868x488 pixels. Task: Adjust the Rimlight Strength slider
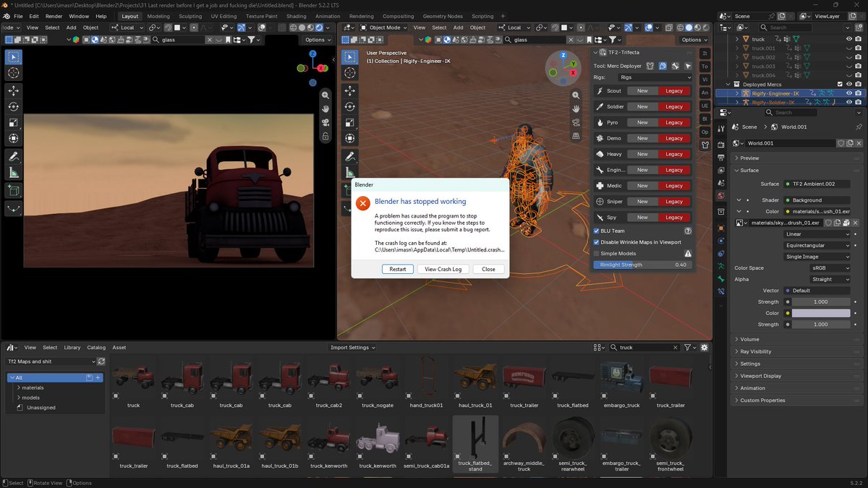(x=642, y=265)
